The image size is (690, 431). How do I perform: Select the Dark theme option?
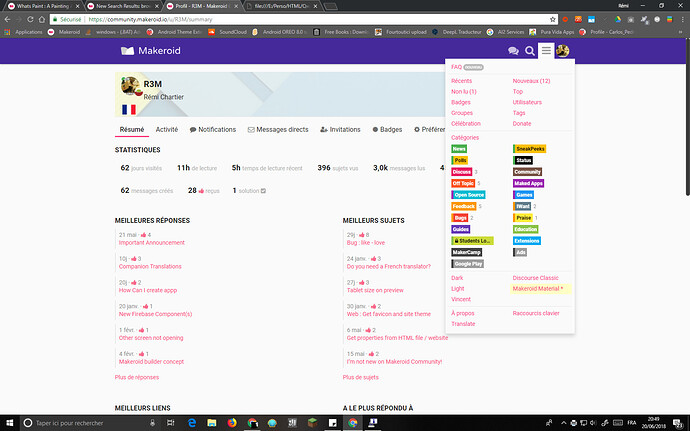(x=458, y=278)
